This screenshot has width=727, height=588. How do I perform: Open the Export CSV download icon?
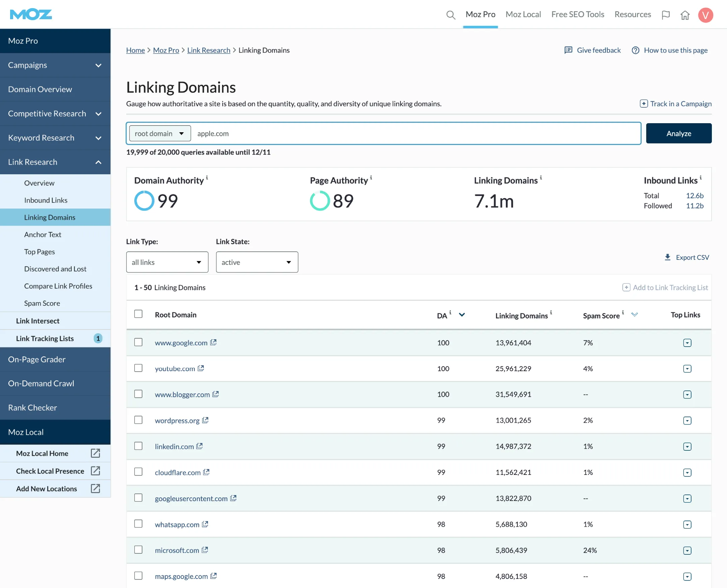[667, 257]
